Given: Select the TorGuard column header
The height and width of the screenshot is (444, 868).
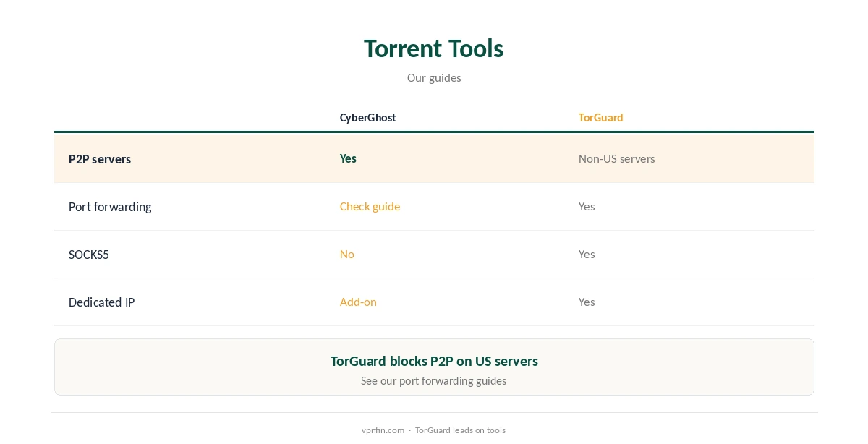Looking at the screenshot, I should click(601, 117).
